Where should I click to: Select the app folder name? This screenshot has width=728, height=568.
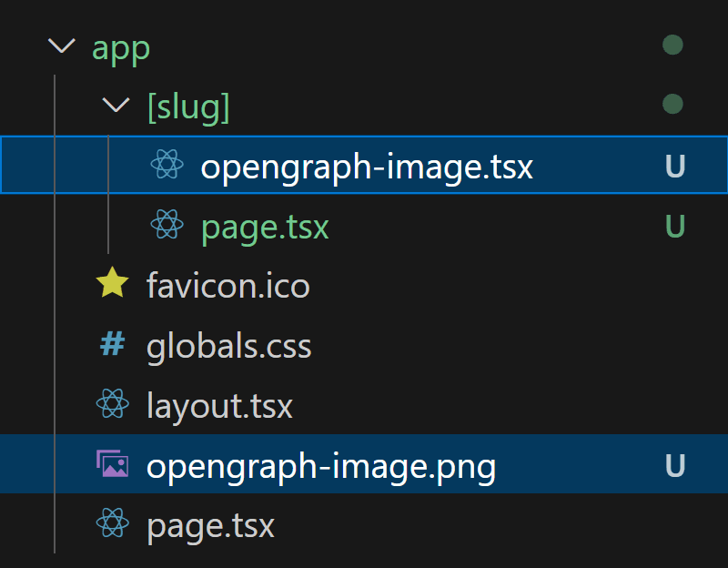coord(121,46)
